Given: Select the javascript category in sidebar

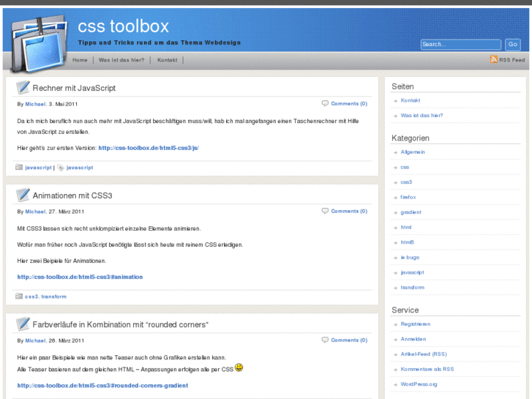Looking at the screenshot, I should tap(412, 272).
